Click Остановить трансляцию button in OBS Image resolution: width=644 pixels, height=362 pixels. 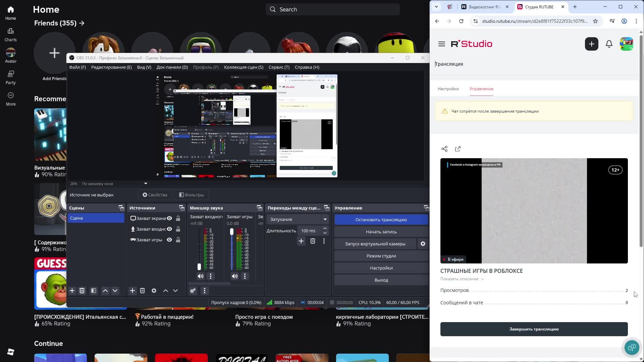coord(381,220)
